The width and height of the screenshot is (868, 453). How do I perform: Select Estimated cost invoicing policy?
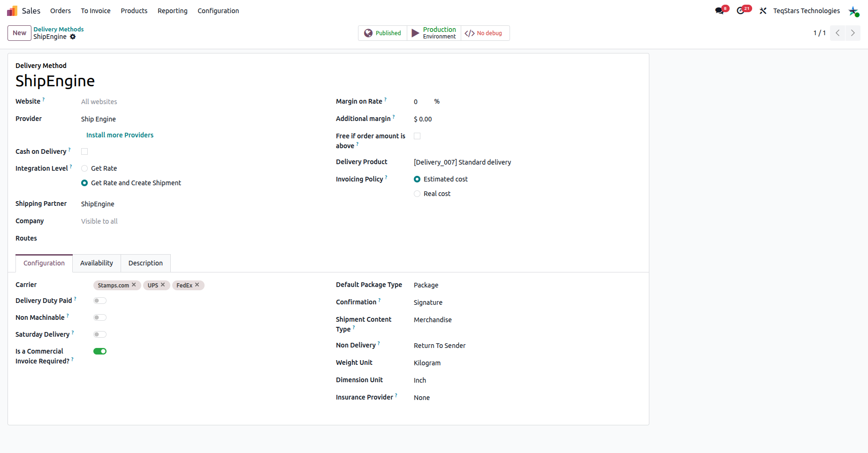(417, 179)
